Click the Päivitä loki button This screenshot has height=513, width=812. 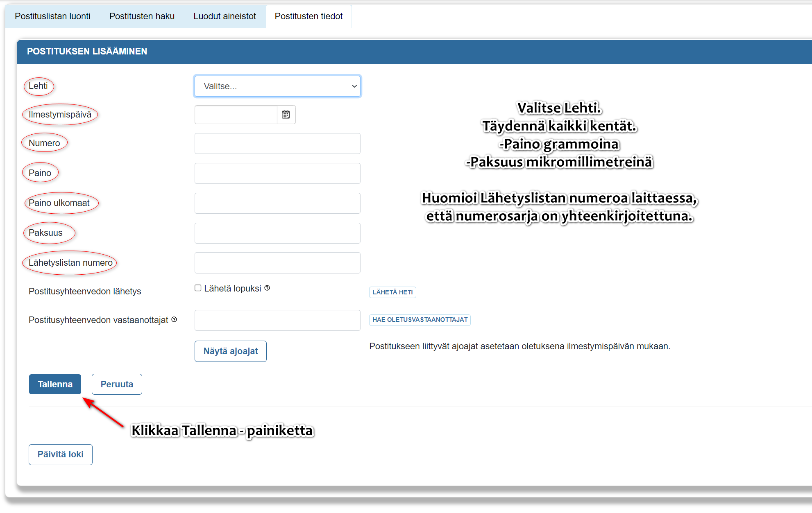tap(61, 454)
